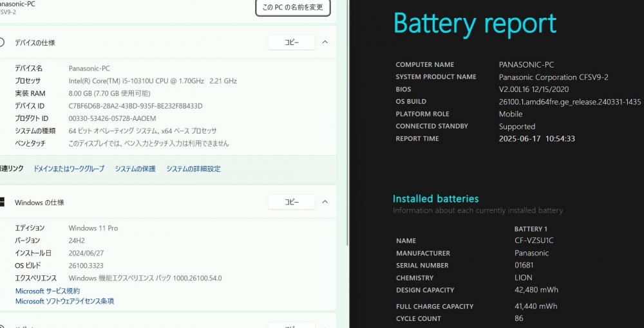Screen dimensions: 644x328
Task: Select full charge capacity 41,440 mWh
Action: (x=536, y=306)
